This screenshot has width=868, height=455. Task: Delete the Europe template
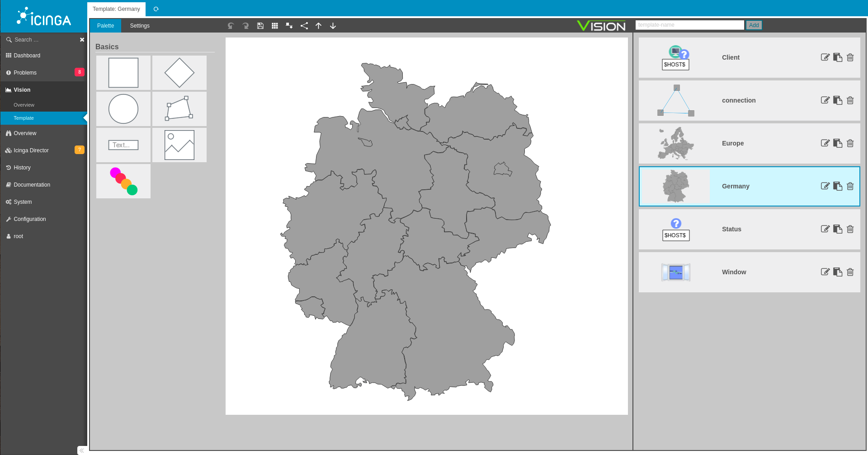point(850,143)
